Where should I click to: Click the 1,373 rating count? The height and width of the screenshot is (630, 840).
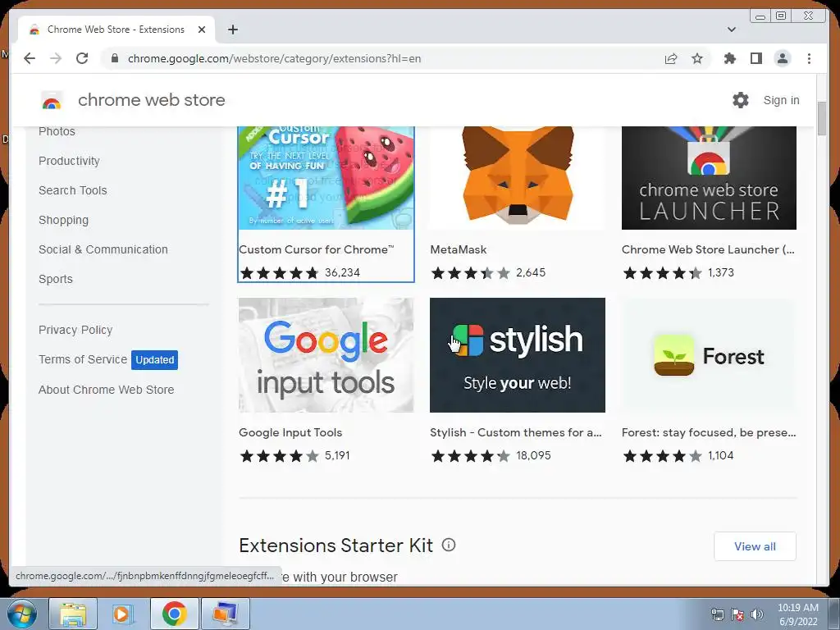pyautogui.click(x=721, y=272)
